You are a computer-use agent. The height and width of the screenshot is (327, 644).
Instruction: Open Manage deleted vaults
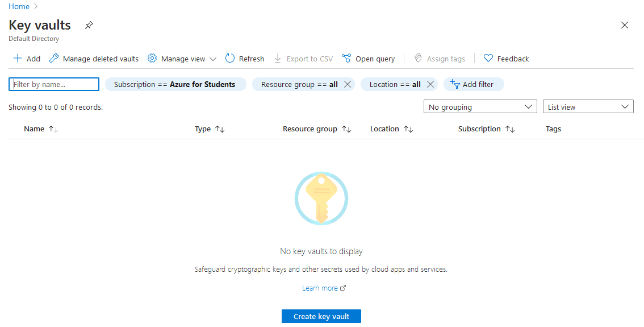pyautogui.click(x=94, y=59)
